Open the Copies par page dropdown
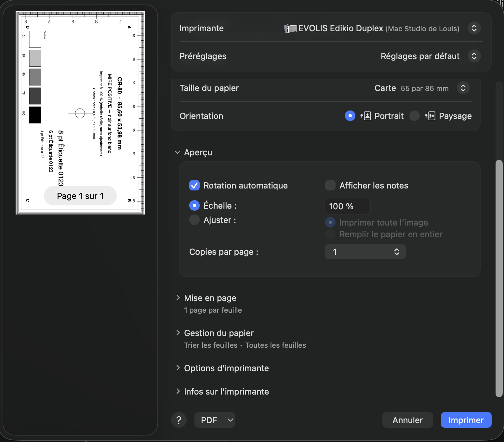 [x=365, y=252]
